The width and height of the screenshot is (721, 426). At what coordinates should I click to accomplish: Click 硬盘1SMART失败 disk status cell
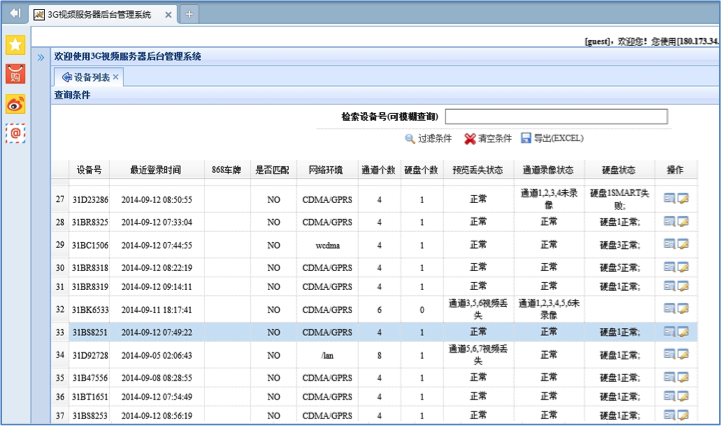[619, 199]
